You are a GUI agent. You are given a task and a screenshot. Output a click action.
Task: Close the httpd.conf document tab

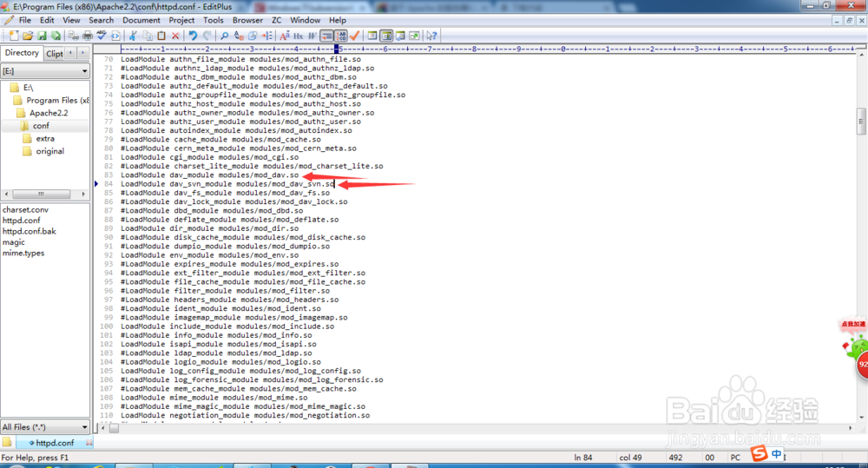(x=89, y=443)
